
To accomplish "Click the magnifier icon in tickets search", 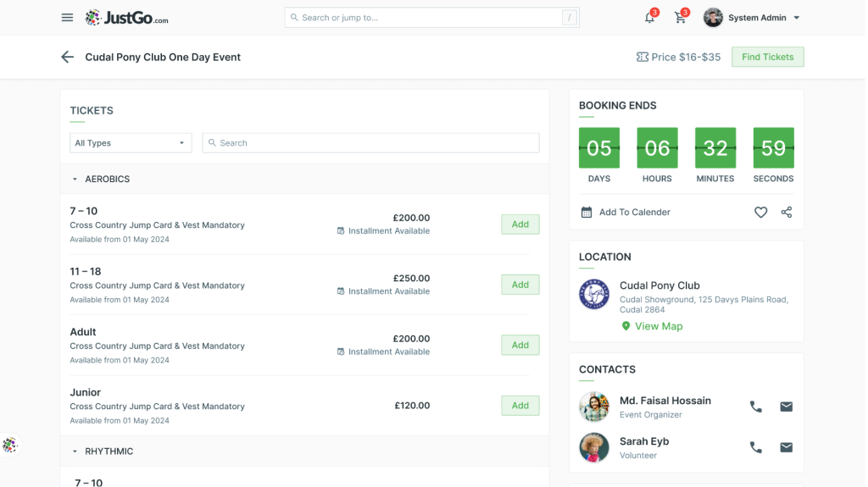I will click(x=212, y=143).
